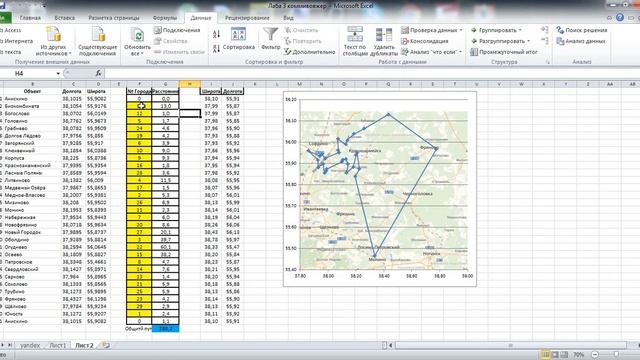
Task: Open the Сортировка dialog
Action: point(239,39)
